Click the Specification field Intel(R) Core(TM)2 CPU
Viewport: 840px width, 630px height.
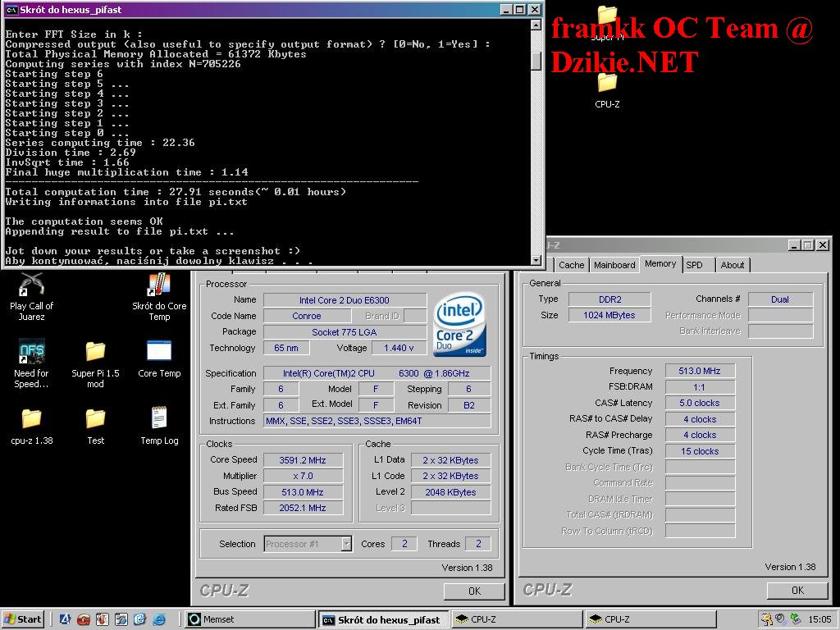click(377, 373)
